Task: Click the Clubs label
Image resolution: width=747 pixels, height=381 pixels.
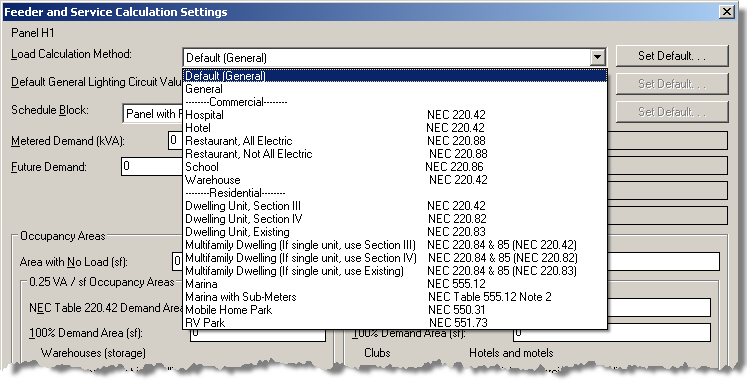Action: tap(377, 353)
